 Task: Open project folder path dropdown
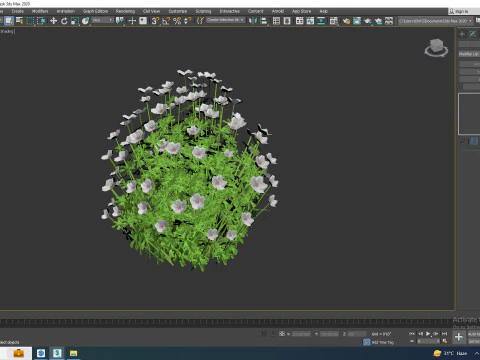(435, 21)
